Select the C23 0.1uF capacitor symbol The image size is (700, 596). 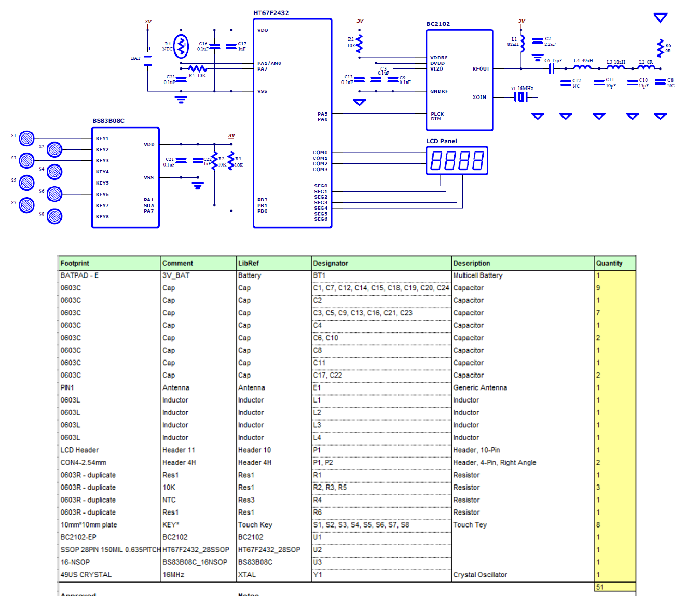coord(181,80)
